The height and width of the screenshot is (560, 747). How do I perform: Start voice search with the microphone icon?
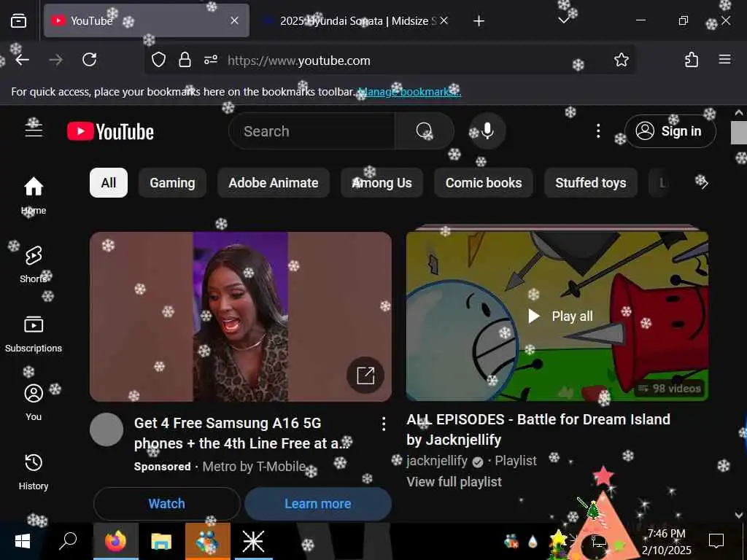[x=487, y=131]
